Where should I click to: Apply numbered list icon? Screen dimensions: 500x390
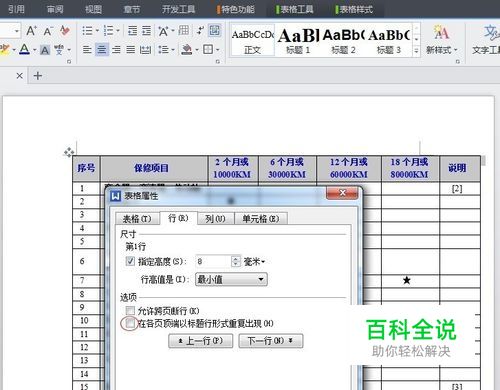pos(108,31)
